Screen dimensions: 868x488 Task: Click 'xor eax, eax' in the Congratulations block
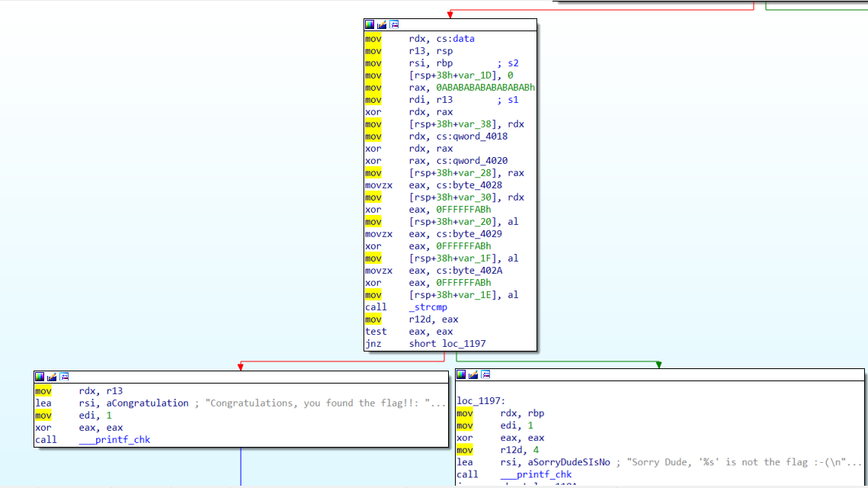tap(78, 428)
